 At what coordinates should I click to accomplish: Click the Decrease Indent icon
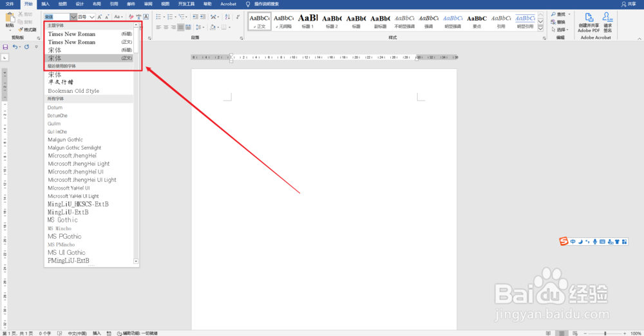point(195,17)
